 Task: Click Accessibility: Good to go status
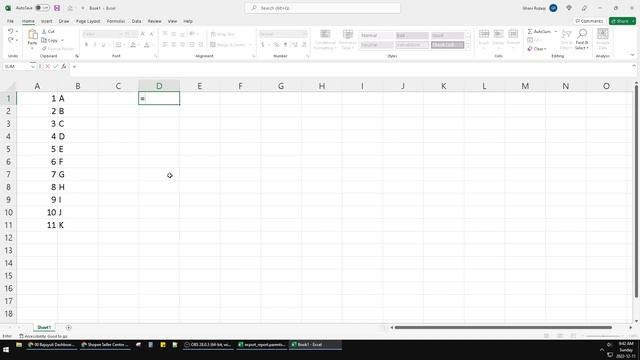44,336
